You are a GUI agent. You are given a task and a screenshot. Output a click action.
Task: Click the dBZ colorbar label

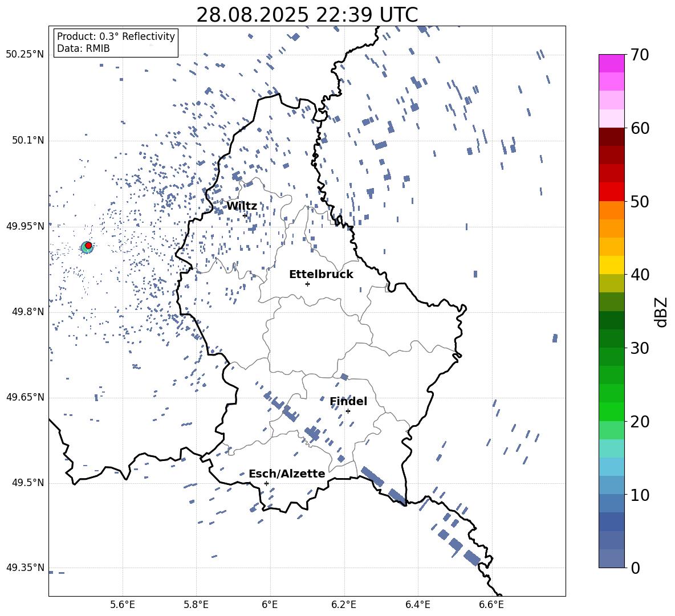pyautogui.click(x=662, y=312)
